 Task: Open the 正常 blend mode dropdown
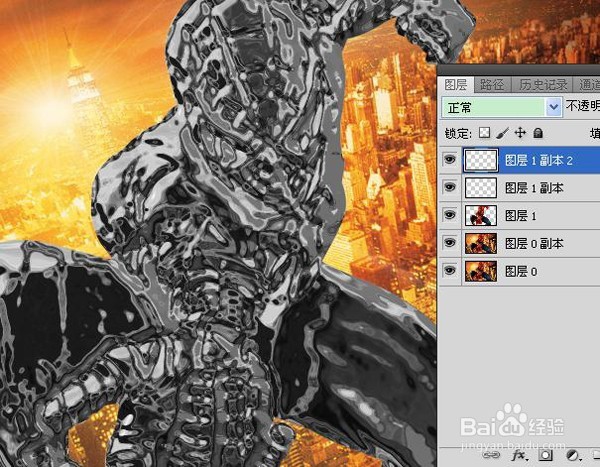(502, 107)
